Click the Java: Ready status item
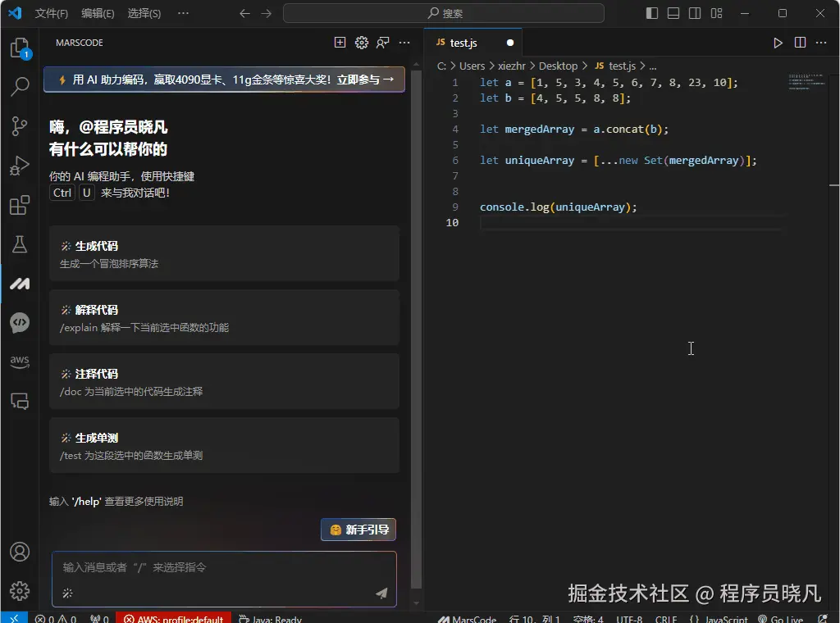The image size is (840, 623). point(270,618)
